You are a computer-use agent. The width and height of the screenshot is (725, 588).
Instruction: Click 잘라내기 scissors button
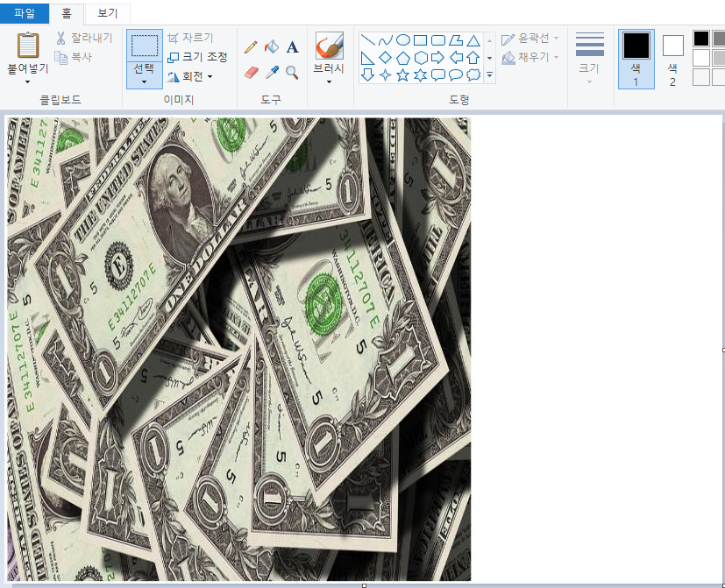[83, 38]
